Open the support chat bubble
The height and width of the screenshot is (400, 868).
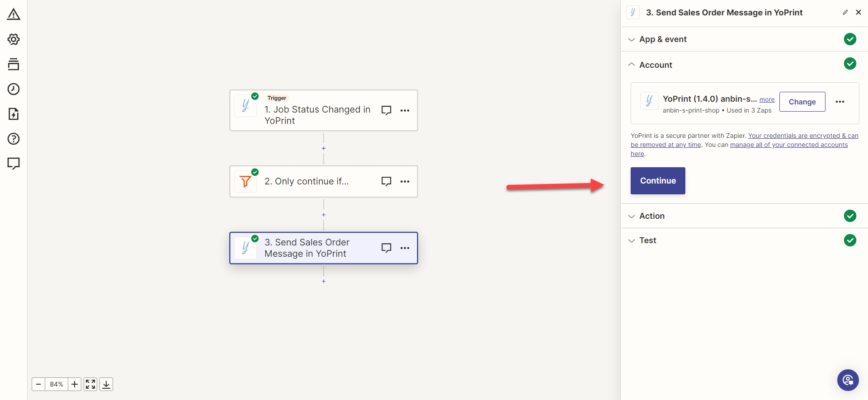click(x=848, y=380)
